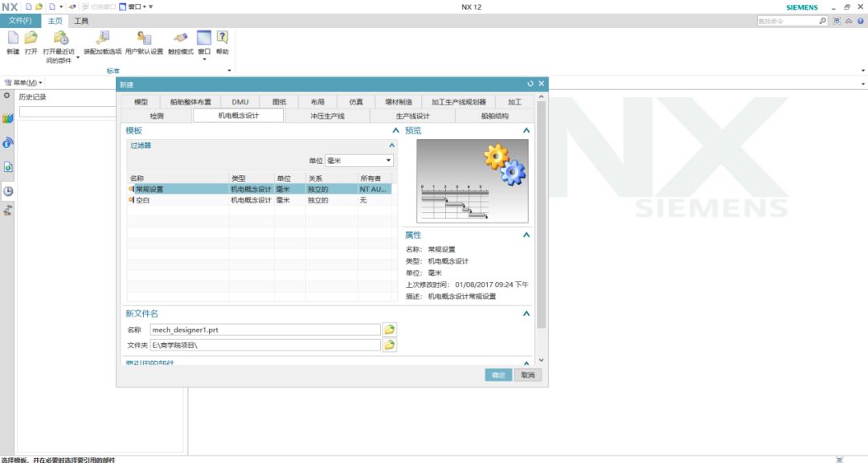Click the reset icon in 新建 dialog title
868x463 pixels.
(x=530, y=84)
